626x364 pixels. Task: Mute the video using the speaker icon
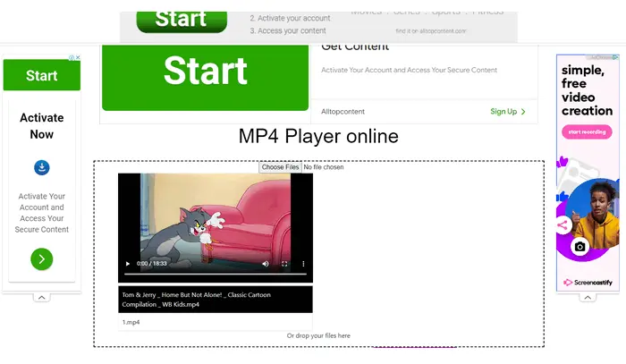[266, 264]
